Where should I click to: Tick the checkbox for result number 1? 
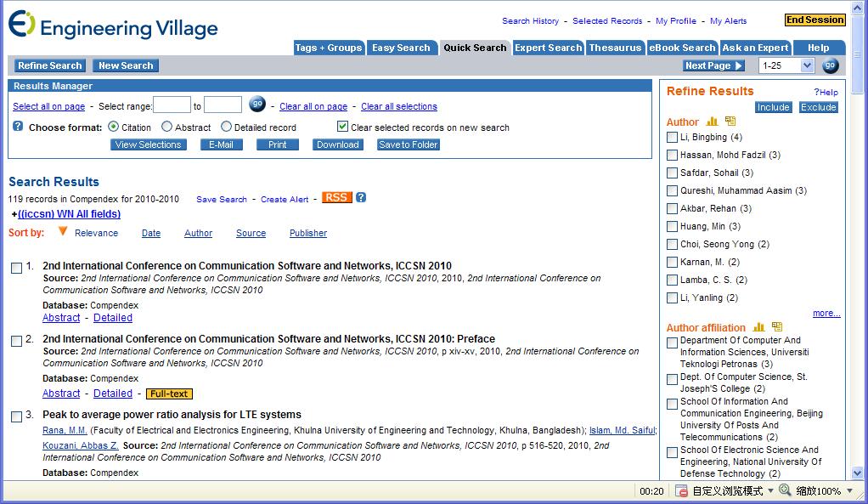17,268
